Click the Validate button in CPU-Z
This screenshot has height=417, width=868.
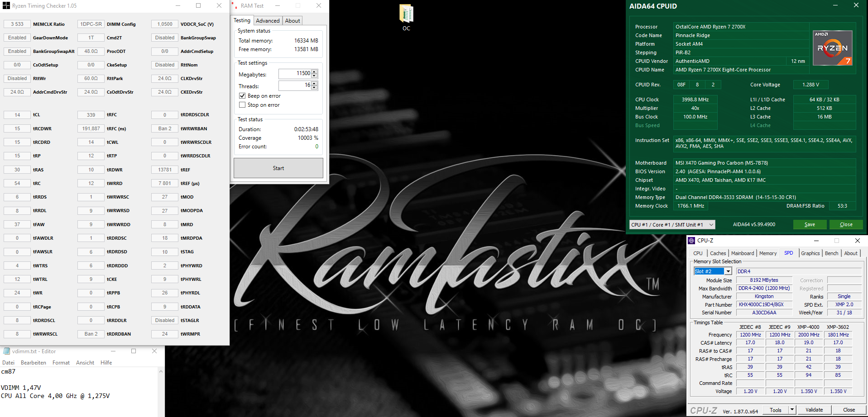814,410
